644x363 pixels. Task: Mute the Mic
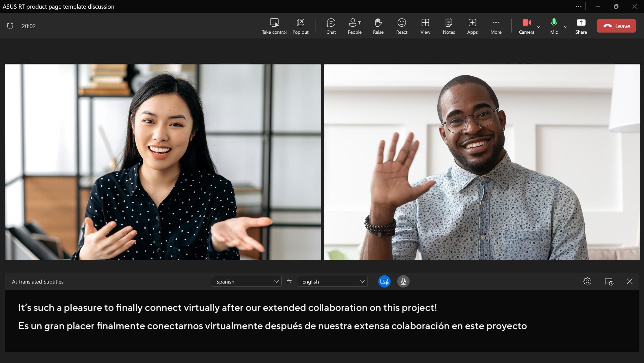[x=554, y=26]
